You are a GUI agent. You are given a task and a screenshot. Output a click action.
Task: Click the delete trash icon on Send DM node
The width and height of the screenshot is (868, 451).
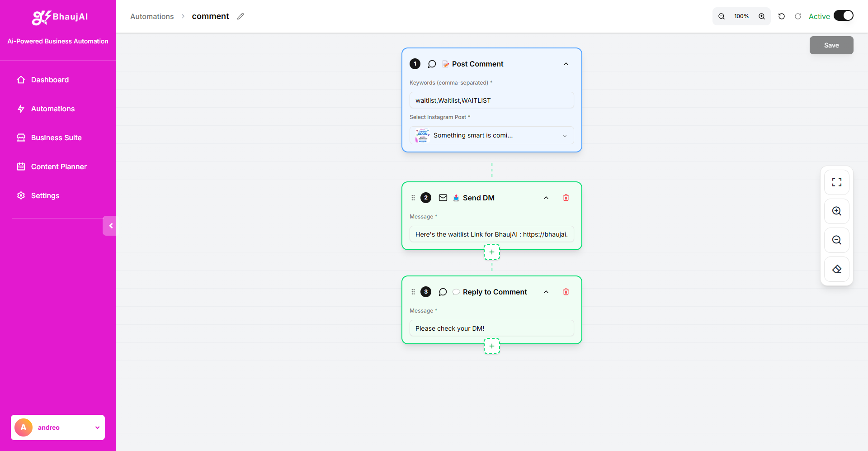[566, 198]
